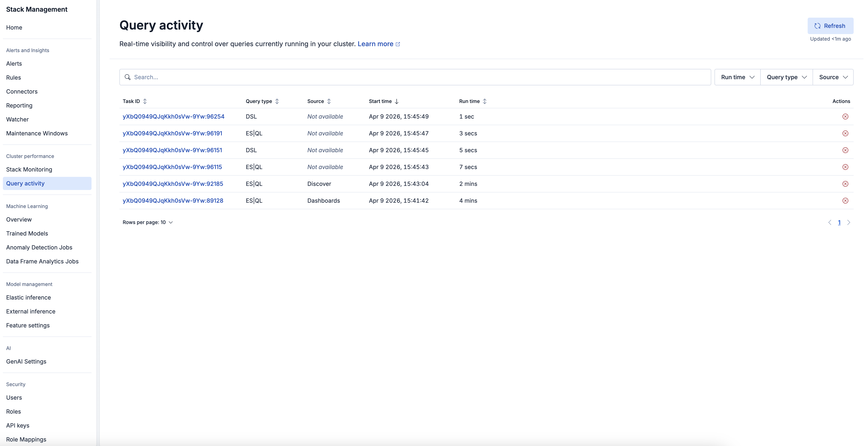Click the magnifying glass search icon
This screenshot has height=446, width=868.
pyautogui.click(x=128, y=77)
